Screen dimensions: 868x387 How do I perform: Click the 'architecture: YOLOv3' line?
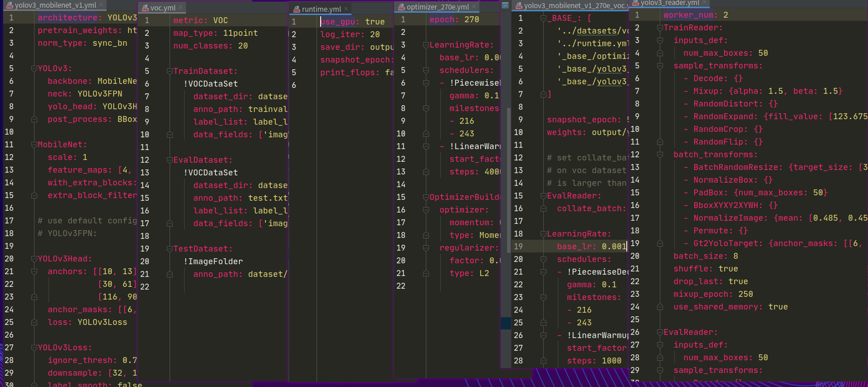point(87,18)
